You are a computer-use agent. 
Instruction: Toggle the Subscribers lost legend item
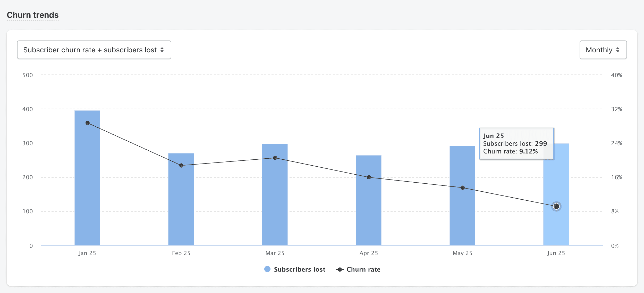click(299, 269)
